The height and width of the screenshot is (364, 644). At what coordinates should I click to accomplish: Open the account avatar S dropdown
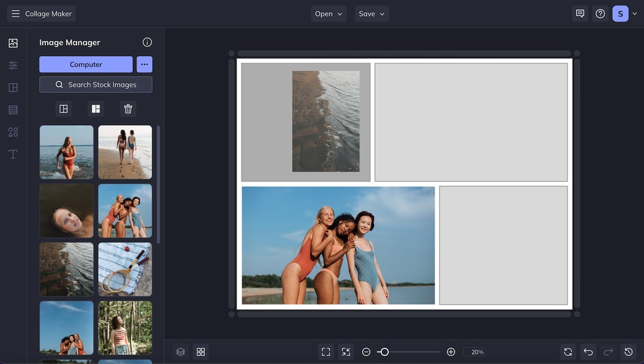[x=624, y=14]
